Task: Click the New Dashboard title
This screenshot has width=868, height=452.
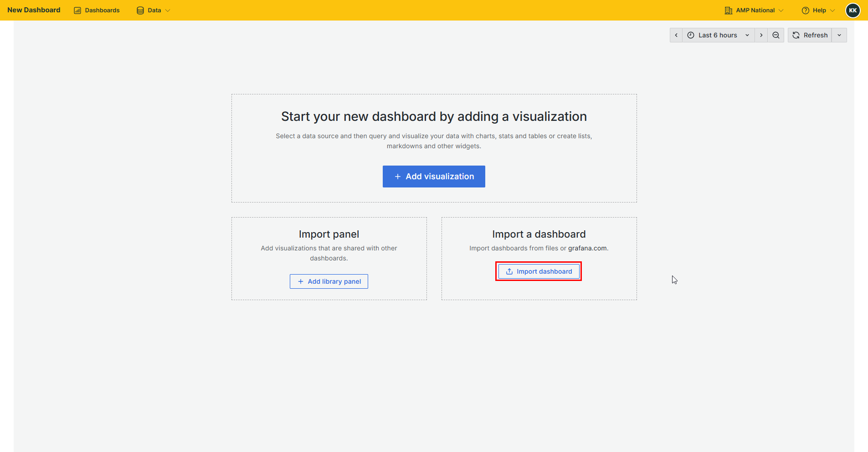Action: click(34, 10)
